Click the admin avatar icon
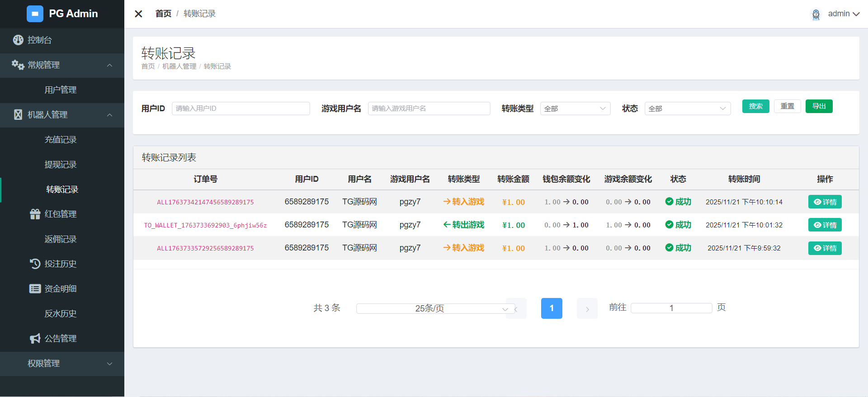 816,14
